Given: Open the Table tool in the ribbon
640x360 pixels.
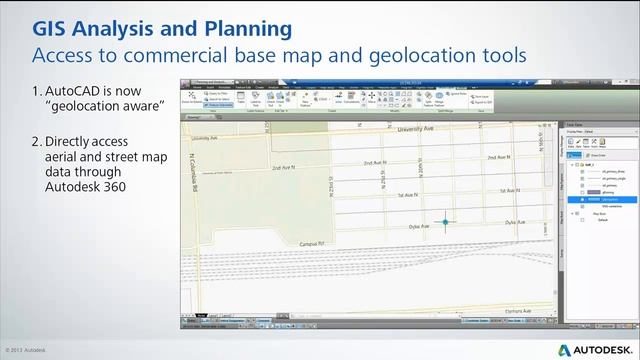Looking at the screenshot, I should click(x=241, y=98).
